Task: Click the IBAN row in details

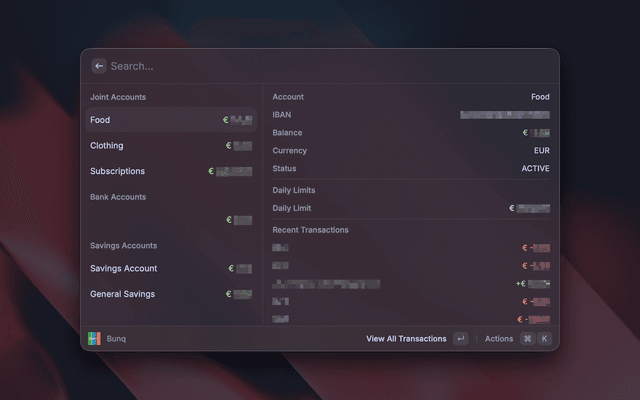Action: 410,115
